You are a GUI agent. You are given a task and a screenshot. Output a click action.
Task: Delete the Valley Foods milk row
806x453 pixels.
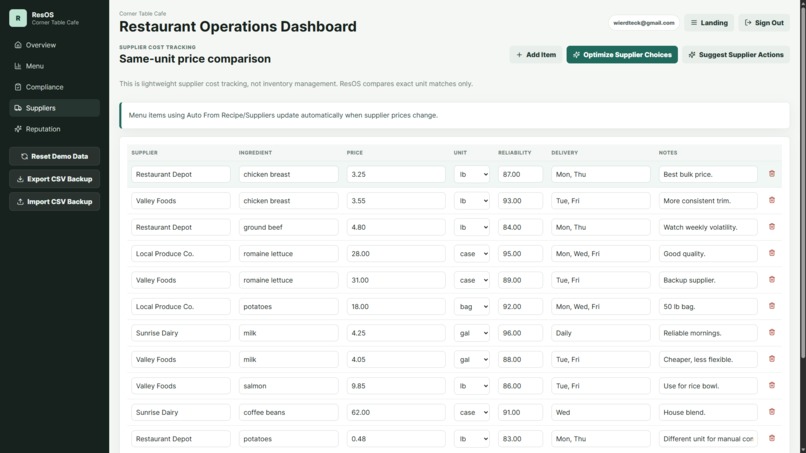(772, 359)
